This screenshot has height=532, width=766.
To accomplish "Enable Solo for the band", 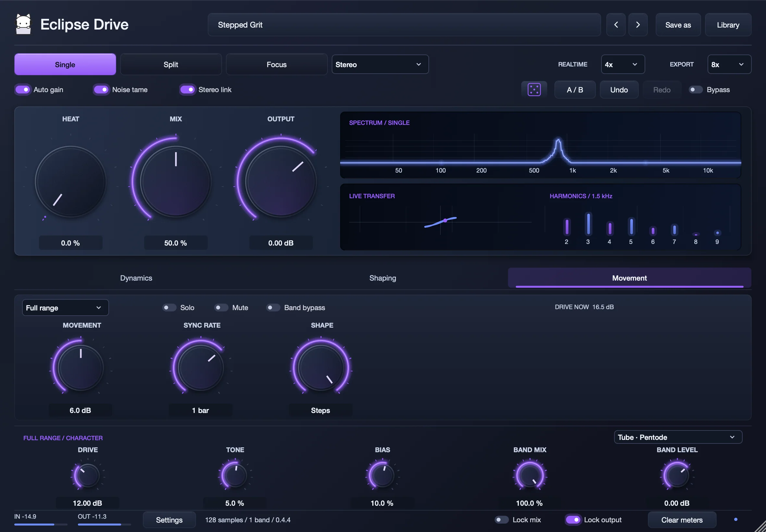I will 169,307.
